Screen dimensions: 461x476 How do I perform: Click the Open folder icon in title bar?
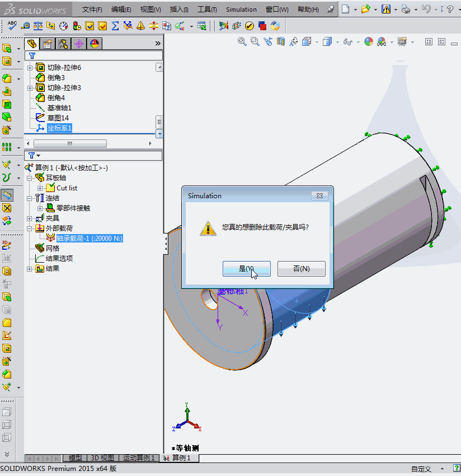(365, 9)
